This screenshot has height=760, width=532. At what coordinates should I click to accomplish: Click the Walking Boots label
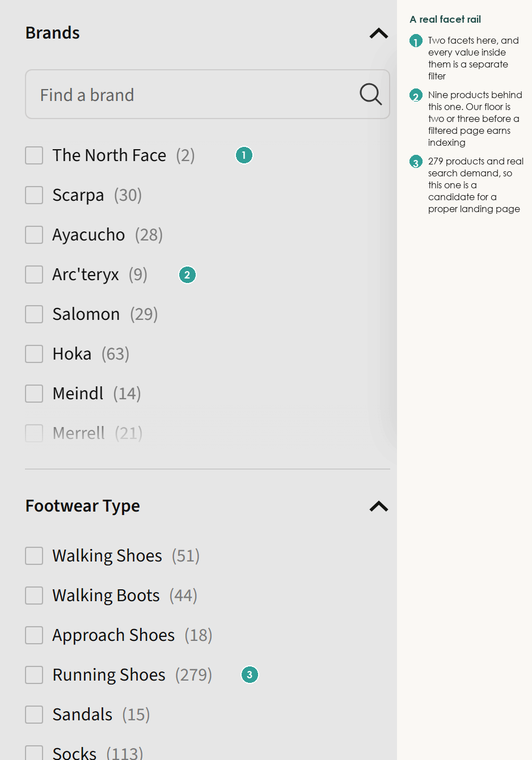click(106, 596)
